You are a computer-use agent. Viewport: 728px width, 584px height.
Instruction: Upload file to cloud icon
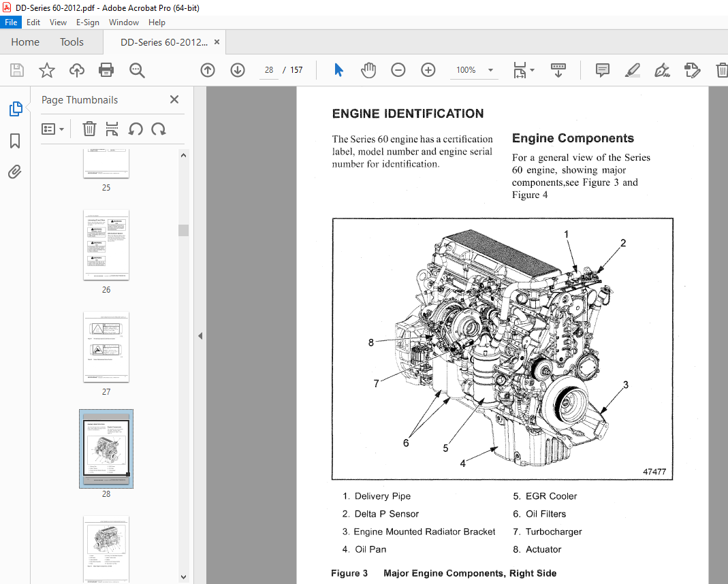coord(76,70)
